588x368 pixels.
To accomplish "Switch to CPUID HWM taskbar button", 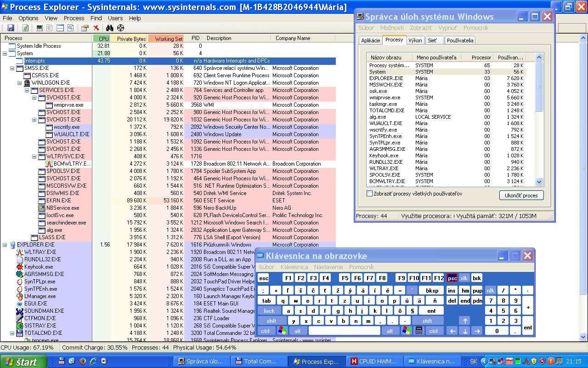I will pos(374,362).
